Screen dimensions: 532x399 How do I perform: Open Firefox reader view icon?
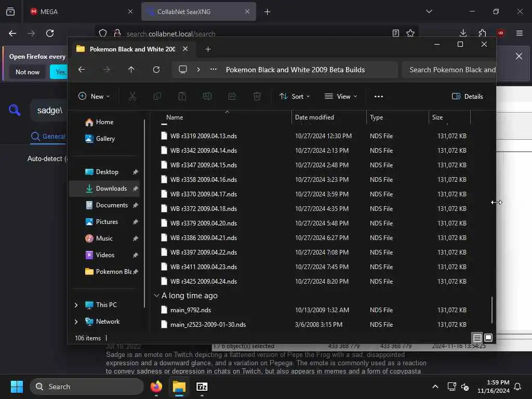pos(395,33)
